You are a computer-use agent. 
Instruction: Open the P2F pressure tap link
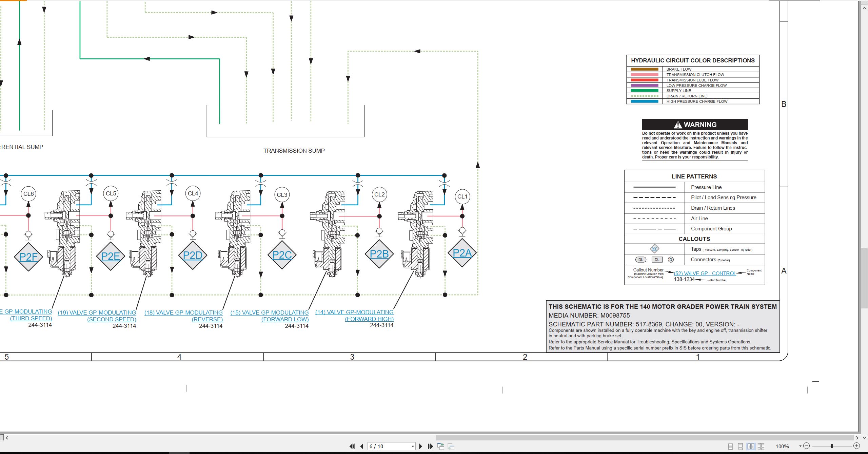tap(28, 257)
